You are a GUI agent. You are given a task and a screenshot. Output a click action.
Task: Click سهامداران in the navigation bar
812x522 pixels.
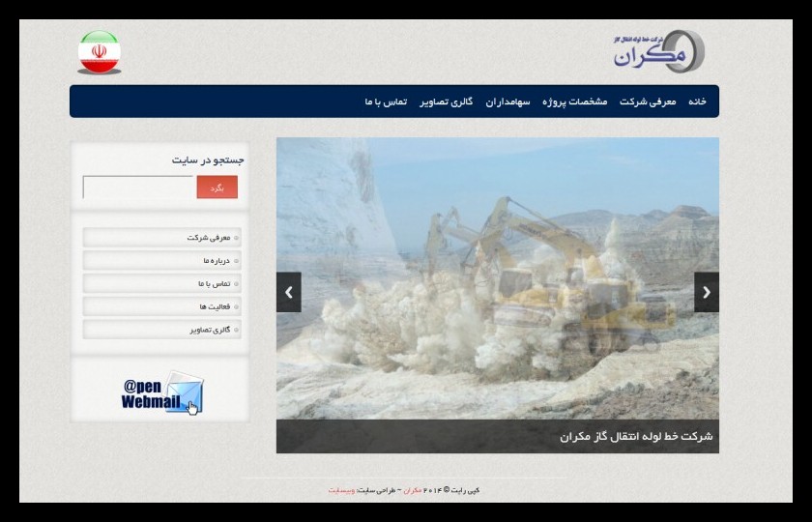(507, 101)
